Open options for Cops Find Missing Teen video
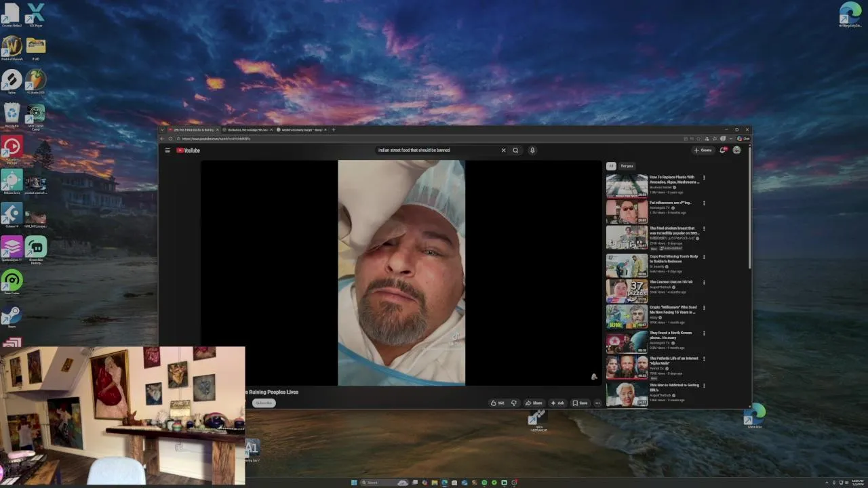 pyautogui.click(x=704, y=257)
